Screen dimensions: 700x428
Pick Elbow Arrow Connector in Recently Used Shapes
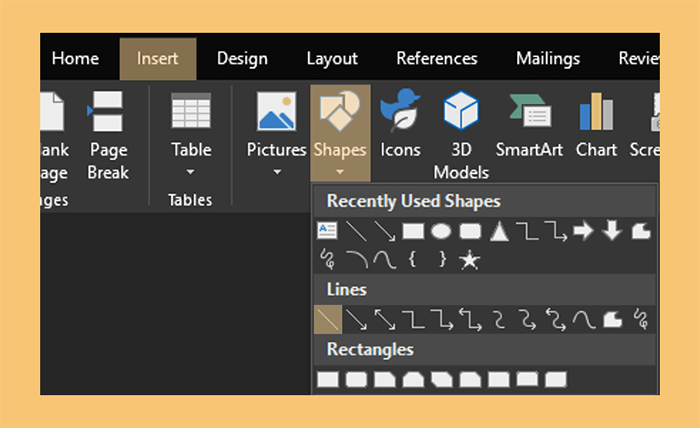click(x=556, y=231)
